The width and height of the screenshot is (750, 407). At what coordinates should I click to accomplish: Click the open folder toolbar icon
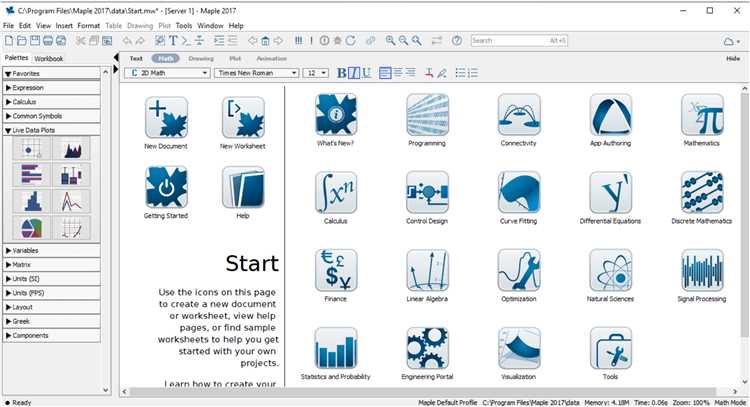[x=22, y=41]
